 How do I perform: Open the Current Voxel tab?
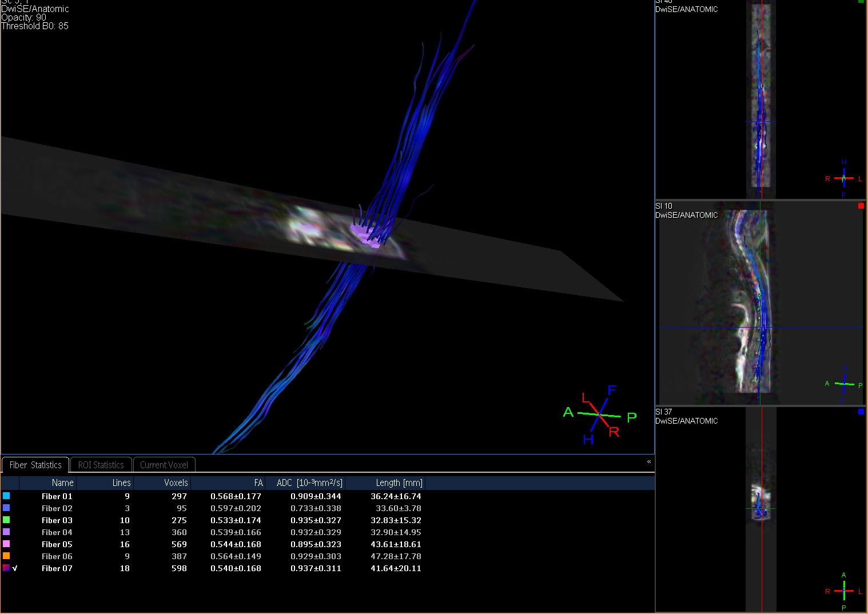(x=164, y=465)
